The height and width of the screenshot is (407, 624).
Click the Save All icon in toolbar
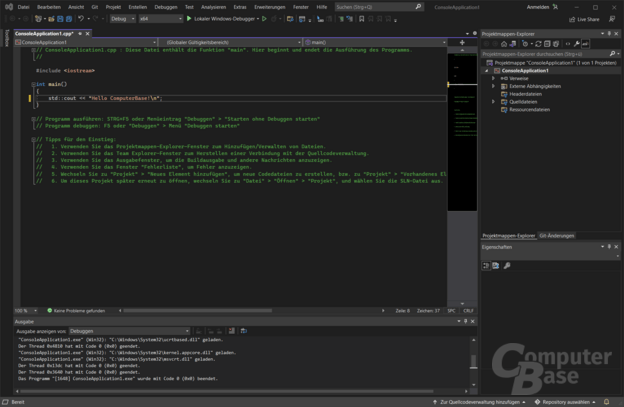69,19
